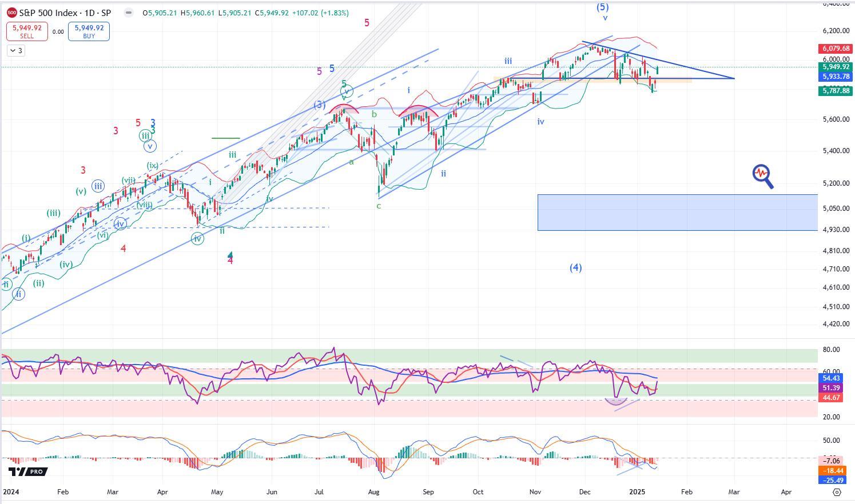855x504 pixels.
Task: Click the Aug label on time axis
Action: click(374, 491)
